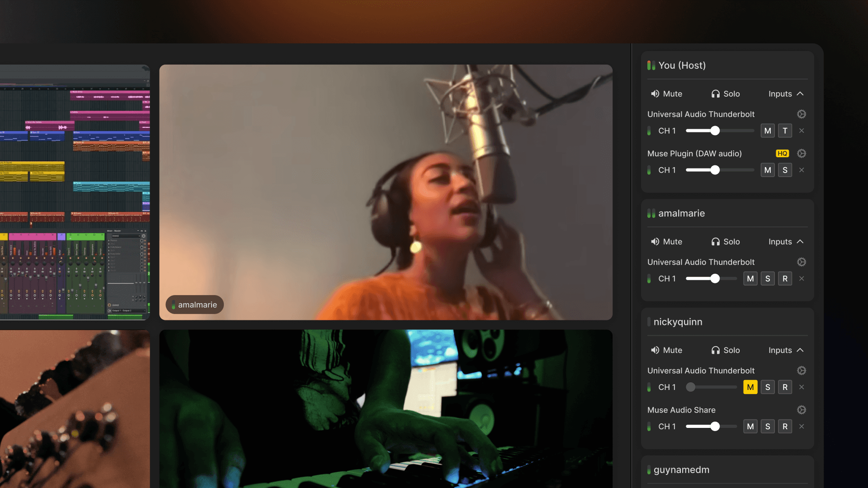Open settings gear for Muse Audio Share

[801, 410]
